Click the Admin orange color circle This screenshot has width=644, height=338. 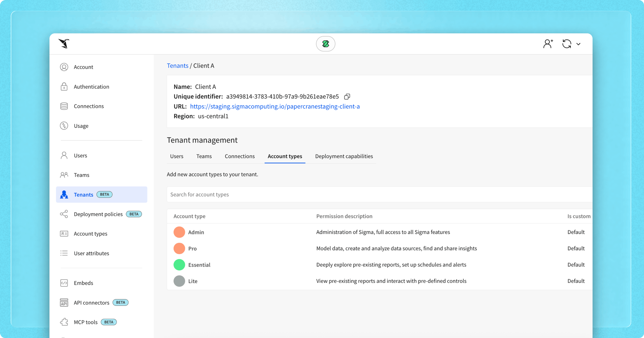pos(179,232)
